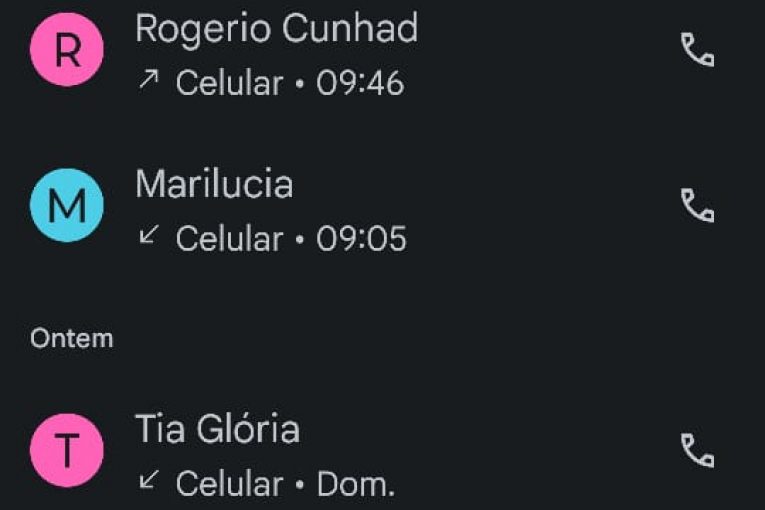Open the pink R contact avatar
Screen dimensions: 765x510
pos(67,50)
